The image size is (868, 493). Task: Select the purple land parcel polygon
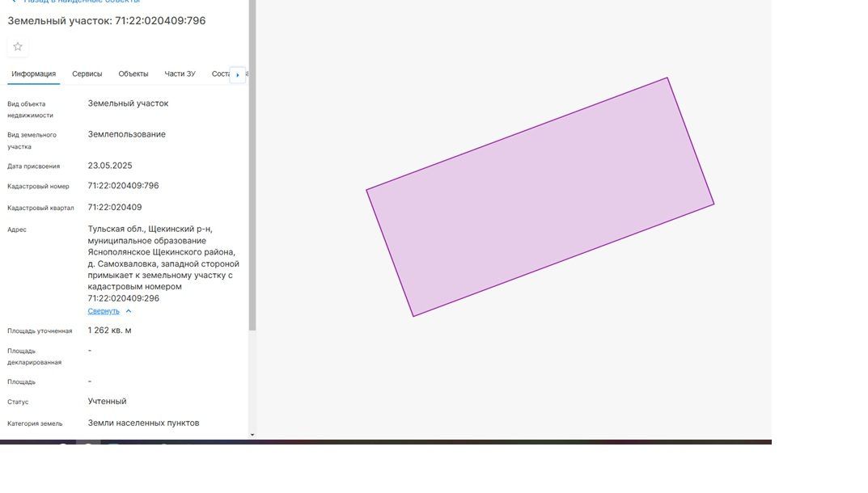point(540,197)
